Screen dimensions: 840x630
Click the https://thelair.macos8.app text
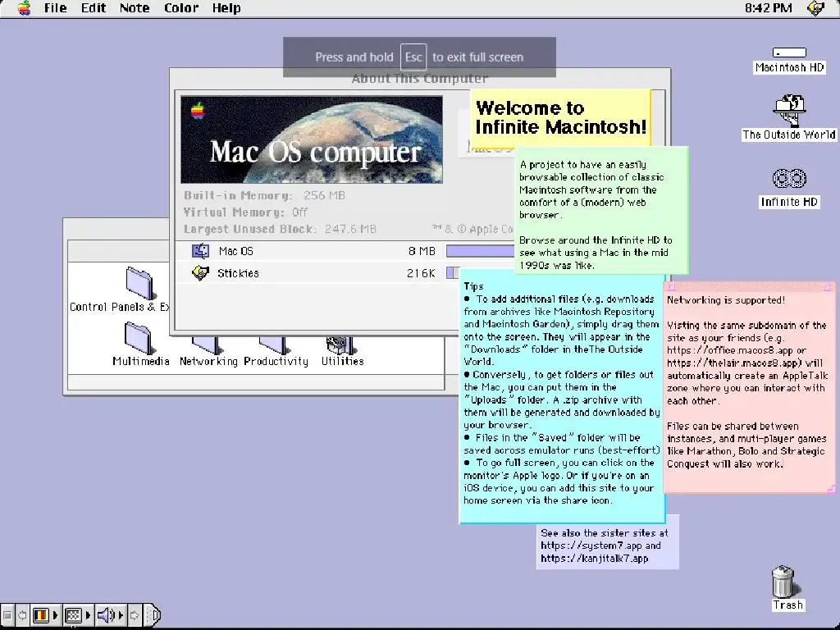(733, 363)
